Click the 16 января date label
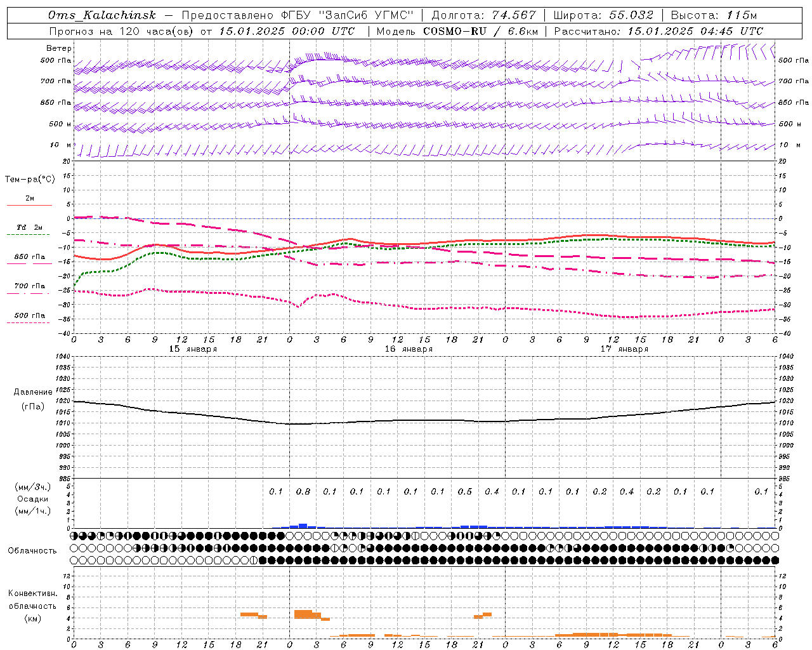 pyautogui.click(x=409, y=349)
